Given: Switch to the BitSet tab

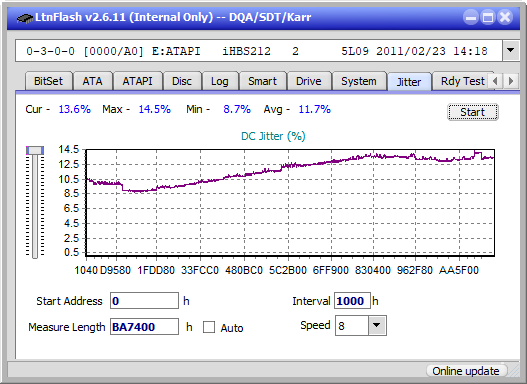Looking at the screenshot, I should click(48, 81).
